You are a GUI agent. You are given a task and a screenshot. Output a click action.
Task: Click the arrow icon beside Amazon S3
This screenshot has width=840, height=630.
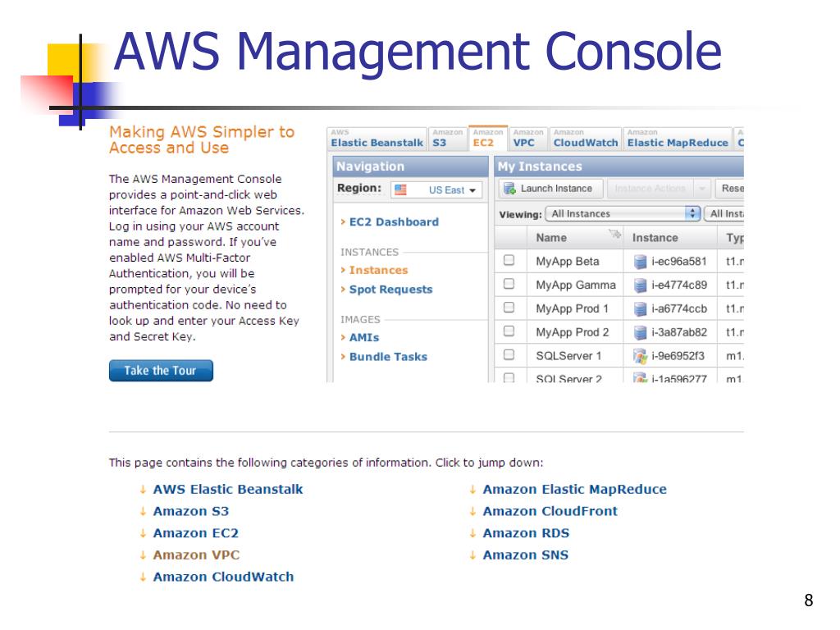[143, 511]
